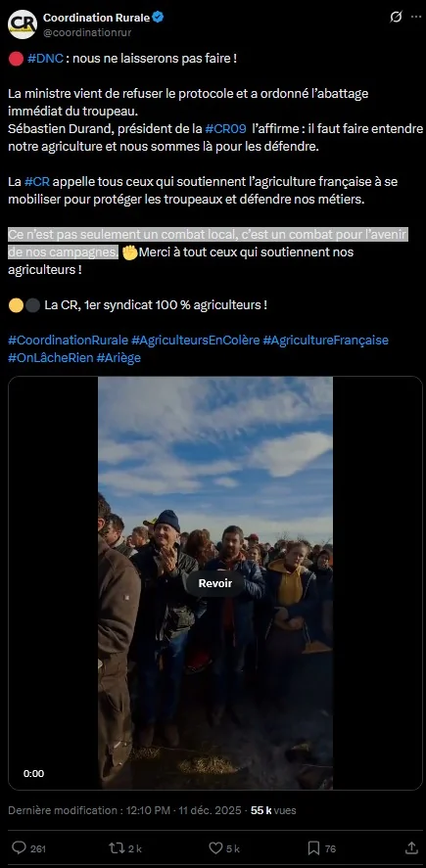Open the #CR09 hashtag link
Screen dimensions: 426x868
225,129
